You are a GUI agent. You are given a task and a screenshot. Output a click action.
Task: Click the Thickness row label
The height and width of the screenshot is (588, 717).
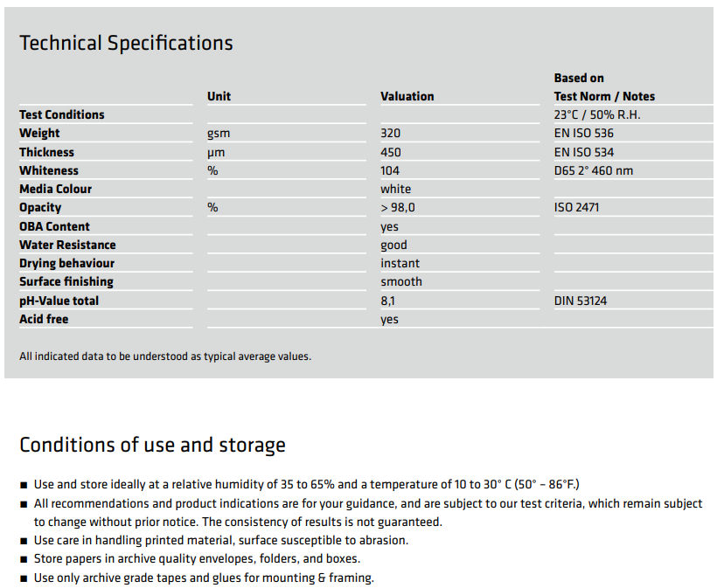pyautogui.click(x=46, y=152)
